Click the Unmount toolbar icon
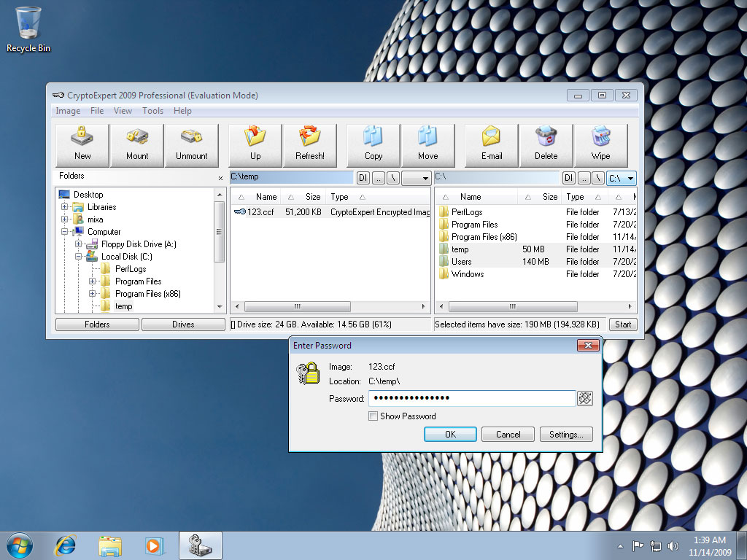Screen dimensions: 747x560 tap(191, 144)
